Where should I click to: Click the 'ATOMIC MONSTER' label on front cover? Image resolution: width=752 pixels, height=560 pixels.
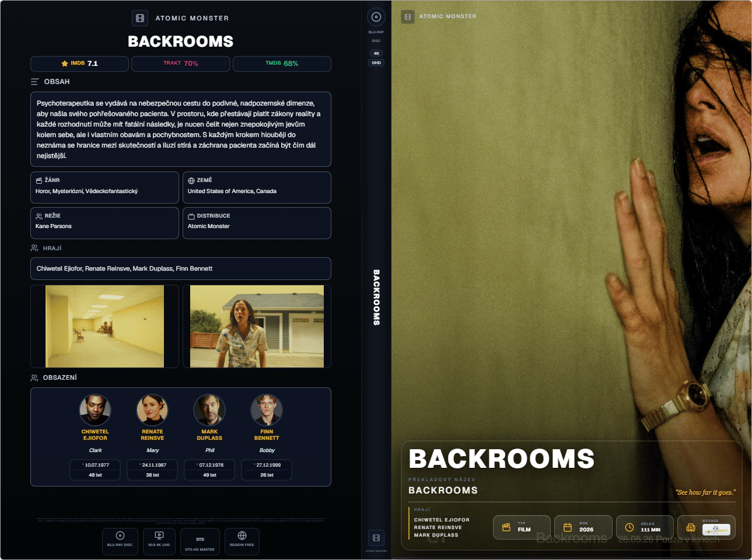pyautogui.click(x=447, y=16)
